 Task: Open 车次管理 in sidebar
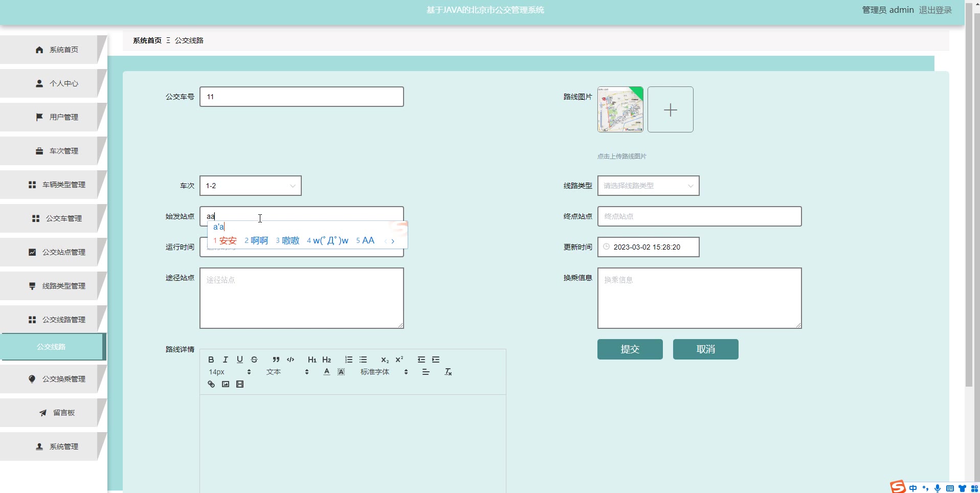53,151
